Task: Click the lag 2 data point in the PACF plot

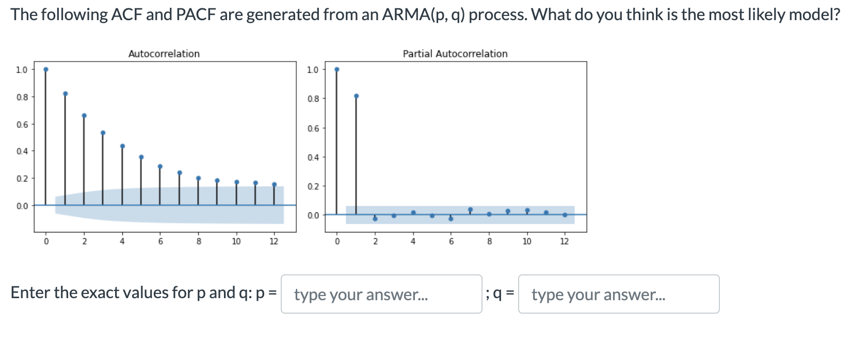Action: 375,218
